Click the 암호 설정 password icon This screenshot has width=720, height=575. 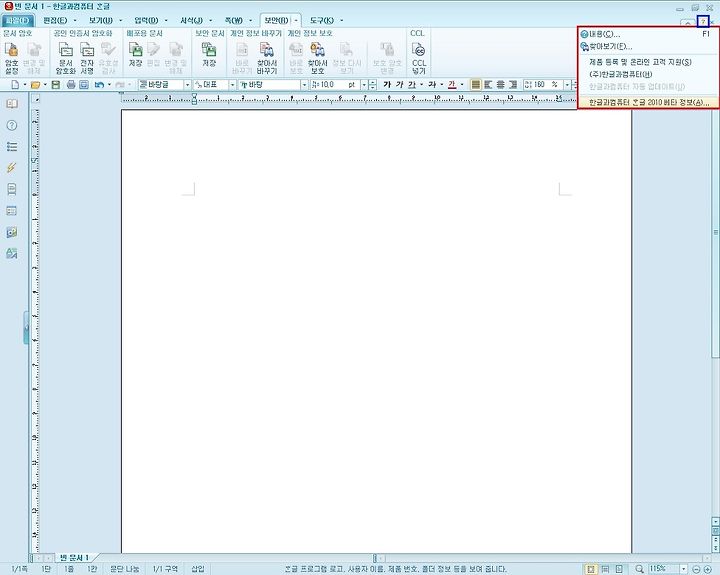[11, 58]
